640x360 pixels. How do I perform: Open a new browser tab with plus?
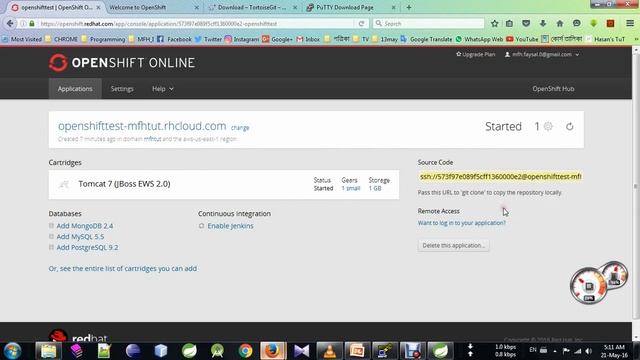coord(409,7)
